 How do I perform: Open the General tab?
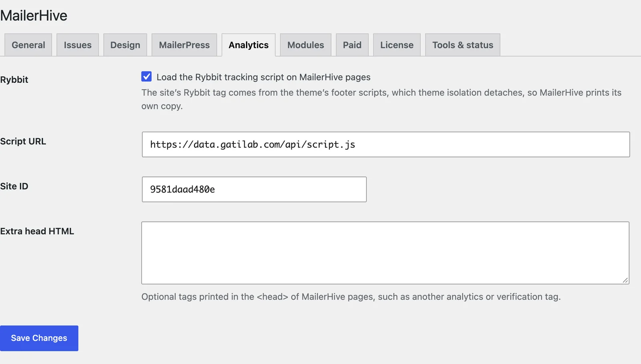tap(28, 45)
